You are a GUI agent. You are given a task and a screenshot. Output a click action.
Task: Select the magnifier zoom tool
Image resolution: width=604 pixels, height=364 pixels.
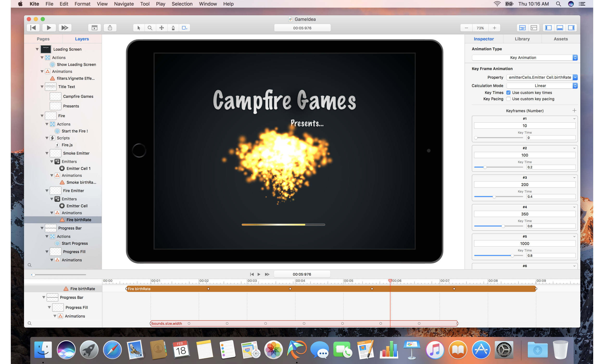click(150, 28)
